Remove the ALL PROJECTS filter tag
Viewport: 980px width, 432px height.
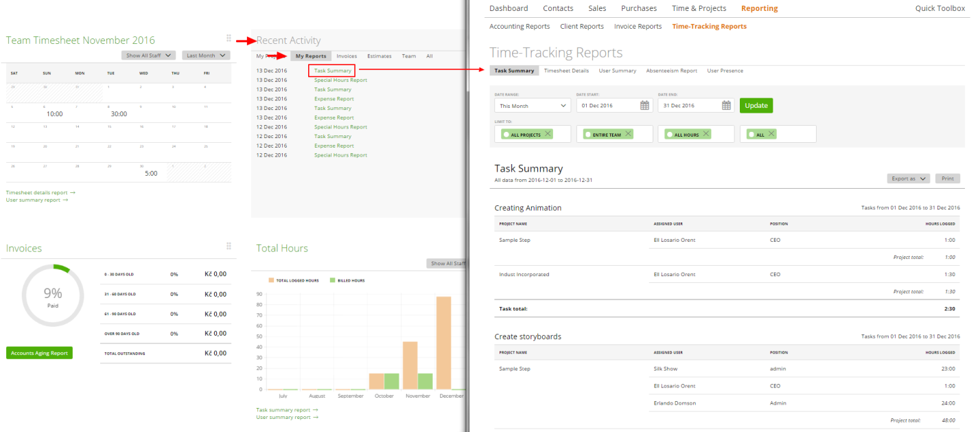pos(548,134)
